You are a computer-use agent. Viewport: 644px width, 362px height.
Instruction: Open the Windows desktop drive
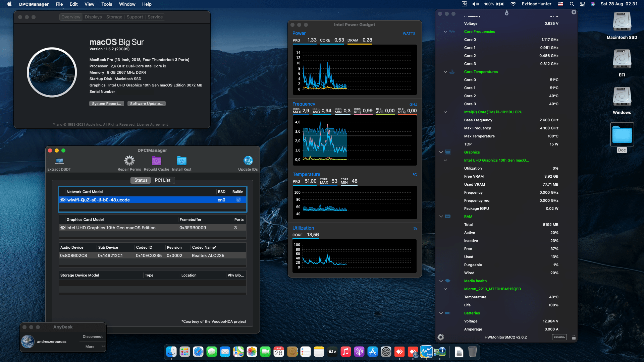click(x=622, y=97)
